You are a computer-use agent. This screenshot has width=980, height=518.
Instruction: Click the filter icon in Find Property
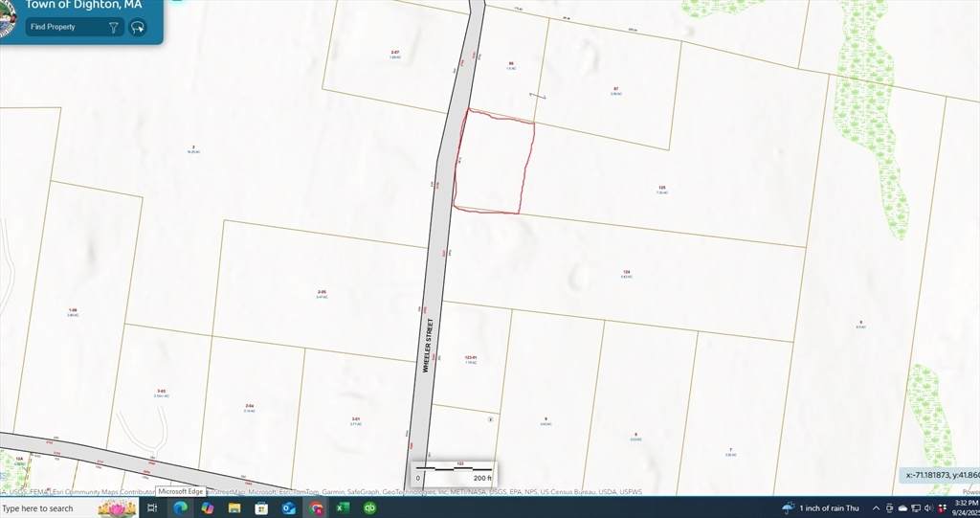click(x=113, y=28)
